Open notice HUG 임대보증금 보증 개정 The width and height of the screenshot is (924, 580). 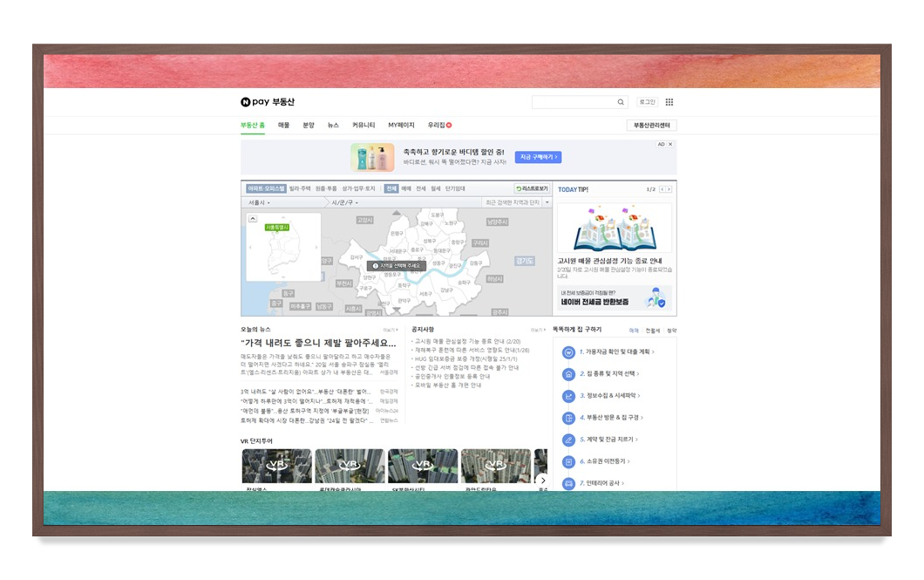click(466, 358)
